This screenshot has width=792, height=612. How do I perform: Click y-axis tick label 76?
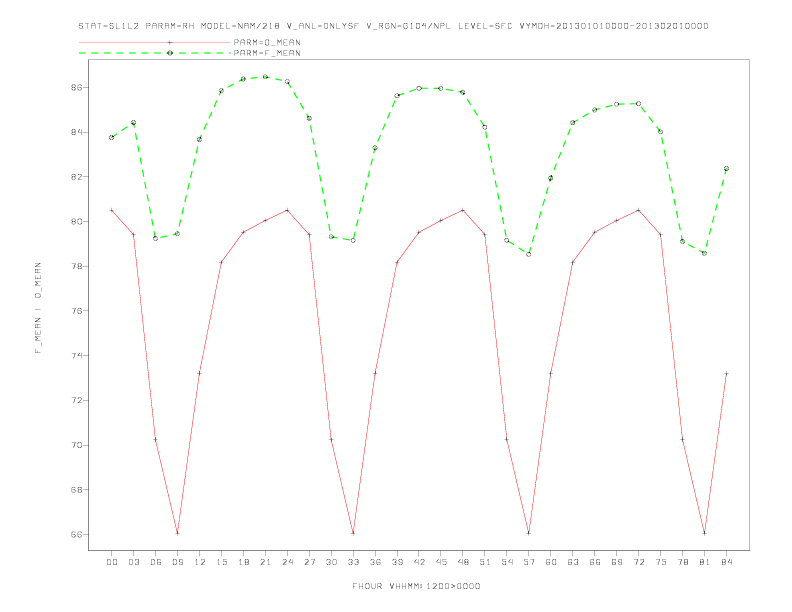tap(77, 311)
